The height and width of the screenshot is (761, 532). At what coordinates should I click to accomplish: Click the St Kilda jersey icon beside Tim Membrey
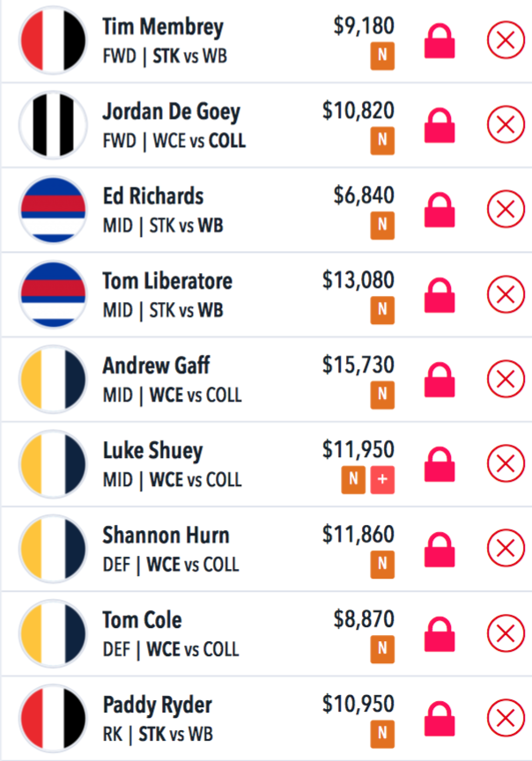click(x=53, y=41)
